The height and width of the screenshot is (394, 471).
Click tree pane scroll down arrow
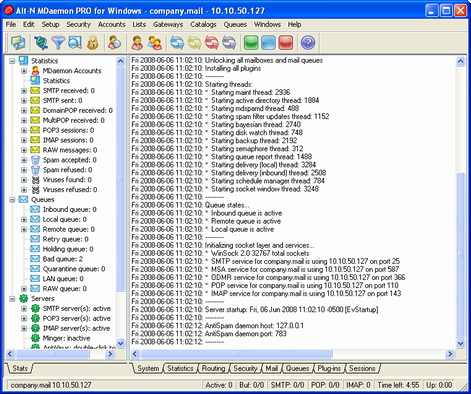click(x=121, y=343)
